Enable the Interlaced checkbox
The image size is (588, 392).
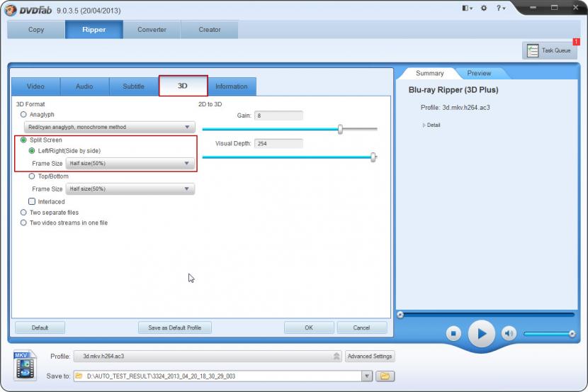pyautogui.click(x=33, y=201)
